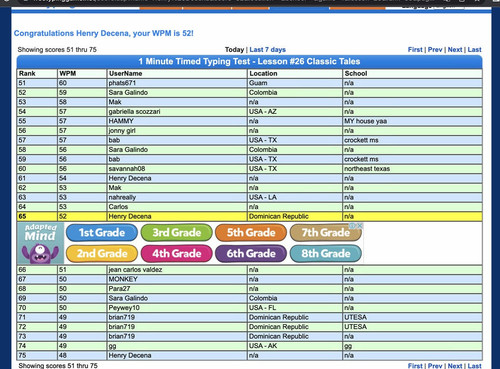Image resolution: width=500 pixels, height=369 pixels.
Task: Click the bottom First pagination link
Action: (x=415, y=366)
